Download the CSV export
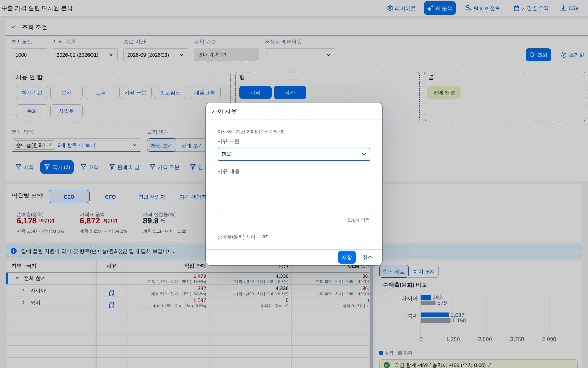 coord(569,8)
